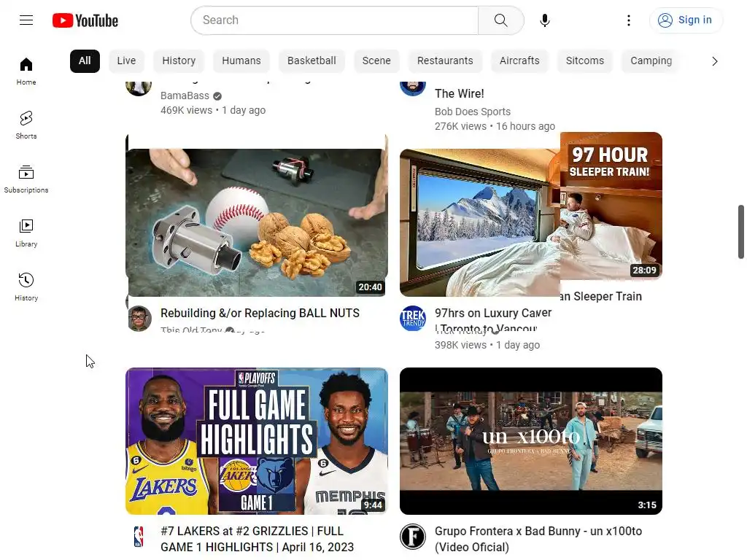Play Lakers Full Game Highlights thumbnail
This screenshot has height=560, width=747.
pos(256,441)
